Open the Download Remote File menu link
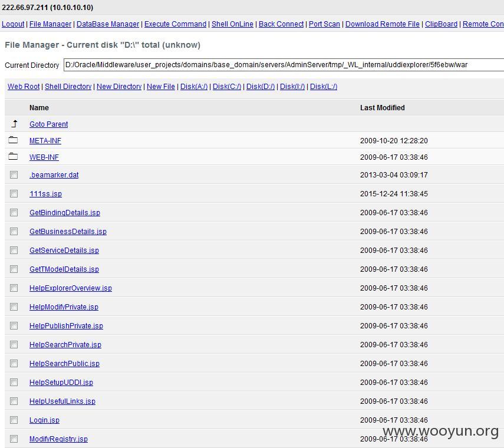This screenshot has height=448, width=504. (383, 24)
